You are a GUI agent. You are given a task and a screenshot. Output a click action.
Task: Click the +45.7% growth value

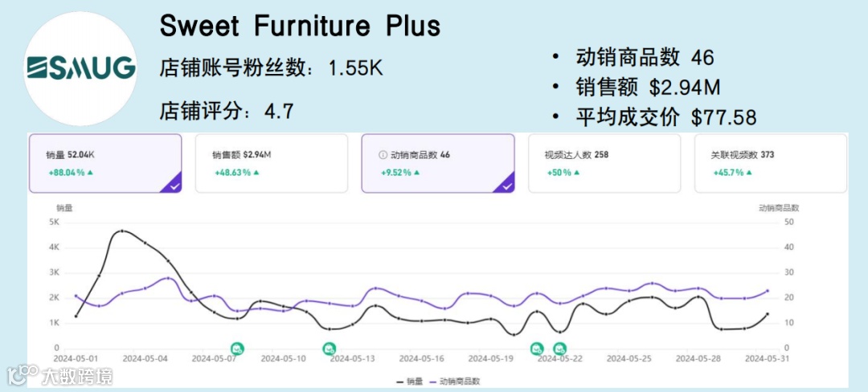point(728,173)
